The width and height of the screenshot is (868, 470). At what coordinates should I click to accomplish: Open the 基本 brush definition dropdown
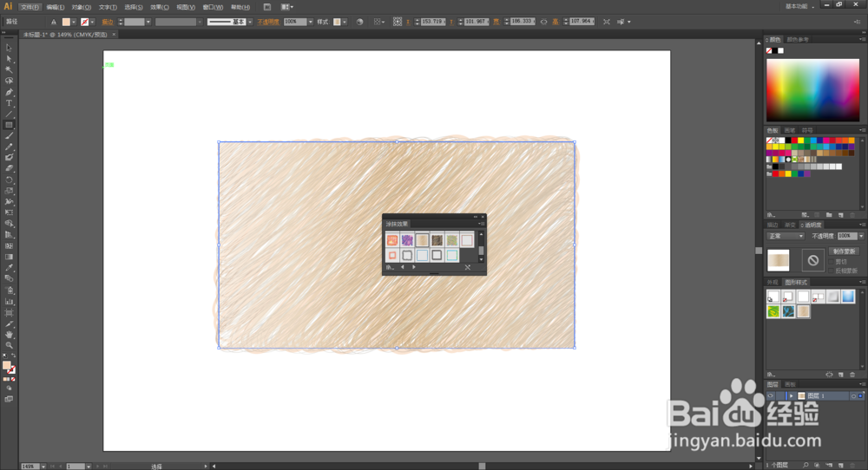[250, 23]
